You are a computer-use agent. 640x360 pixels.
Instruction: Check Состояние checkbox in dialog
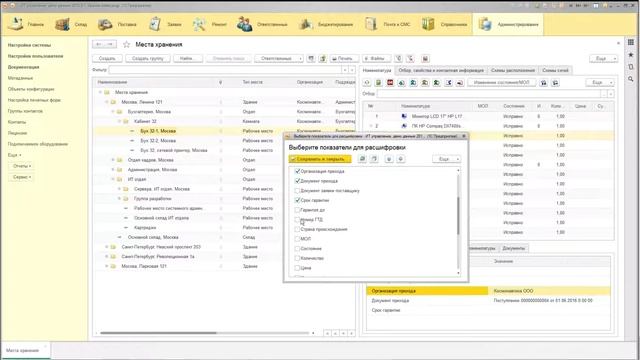tap(297, 249)
